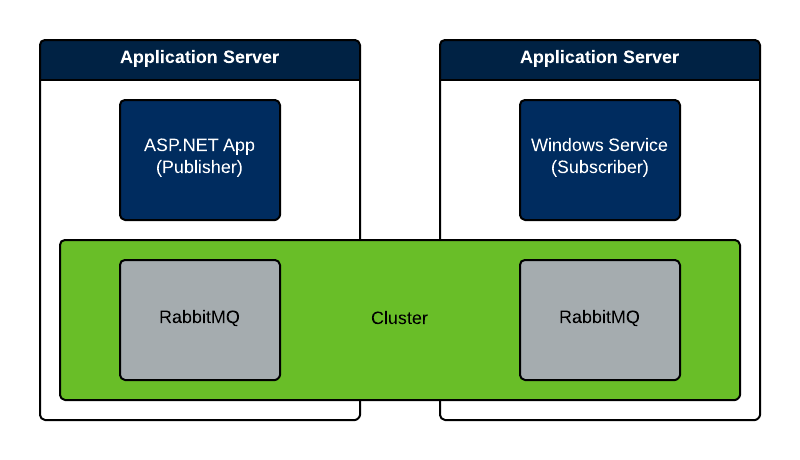Screen dimensions: 800x460
Task: Select the Windows Service (Subscriber) box
Action: point(599,160)
